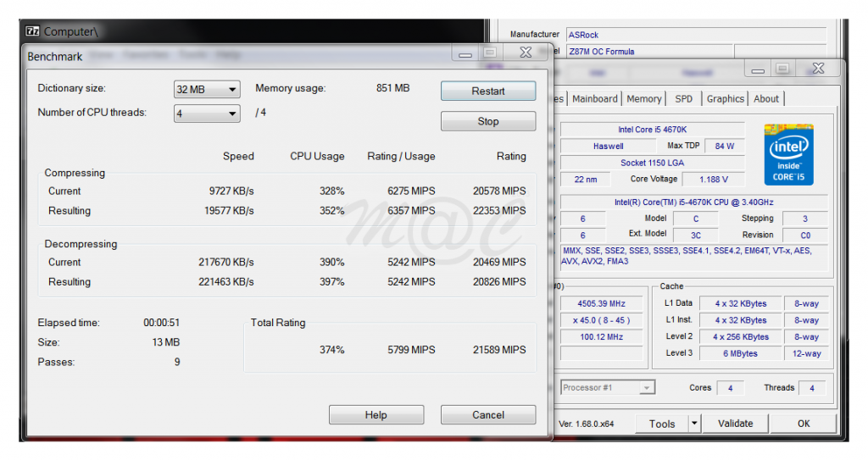Open the Dictionary size dropdown

coord(207,89)
